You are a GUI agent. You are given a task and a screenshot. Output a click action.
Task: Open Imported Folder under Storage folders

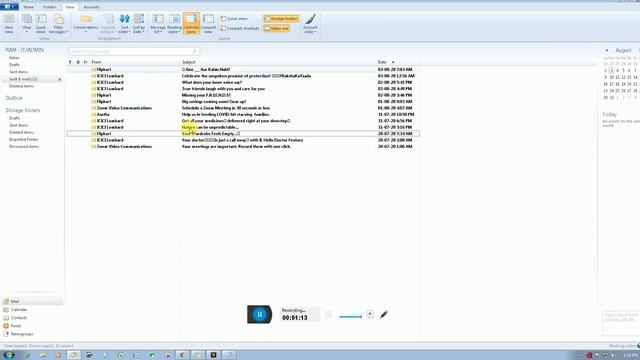point(24,139)
